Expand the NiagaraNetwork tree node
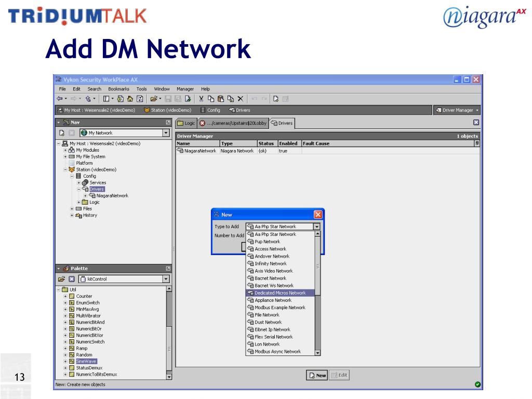 [86, 196]
